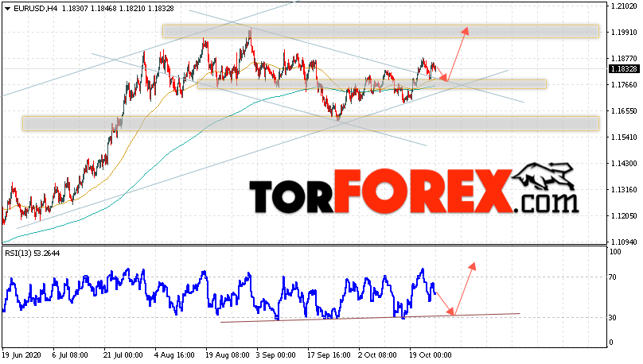Select the upper resistance zone rectangle near 1.19910
The width and height of the screenshot is (643, 364).
click(380, 32)
